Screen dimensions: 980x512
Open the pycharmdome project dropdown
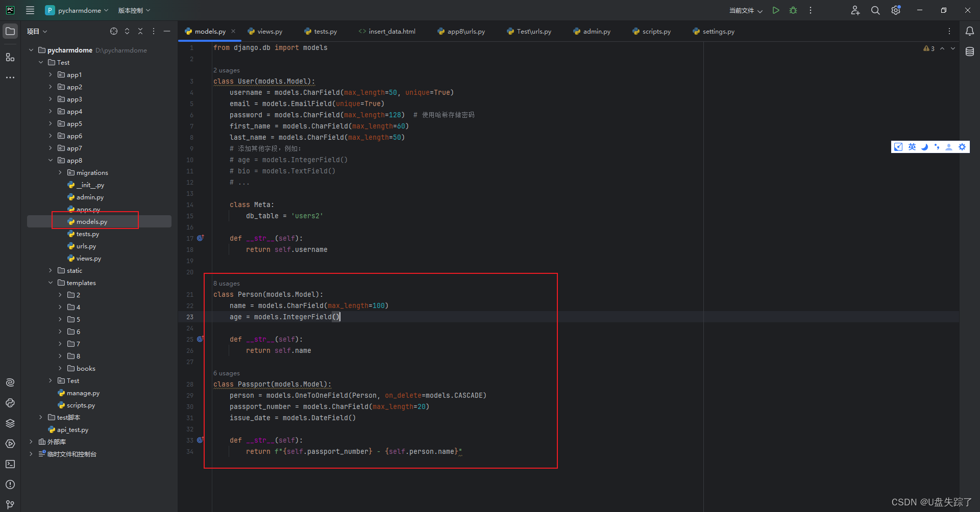point(77,10)
